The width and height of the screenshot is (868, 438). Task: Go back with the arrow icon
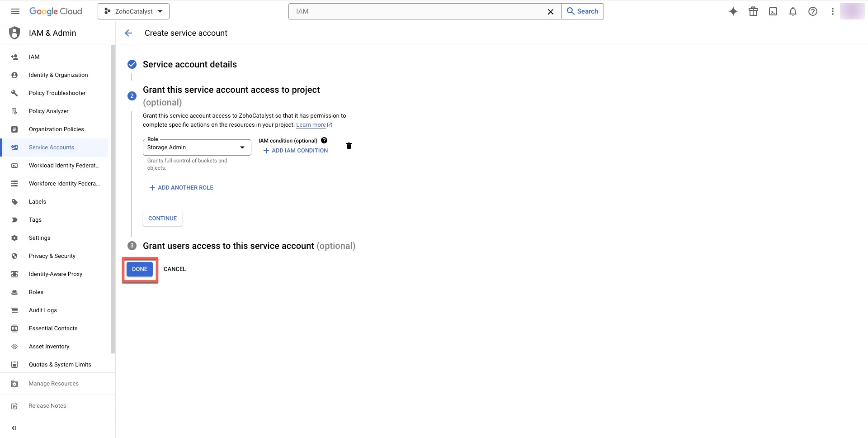coord(128,33)
